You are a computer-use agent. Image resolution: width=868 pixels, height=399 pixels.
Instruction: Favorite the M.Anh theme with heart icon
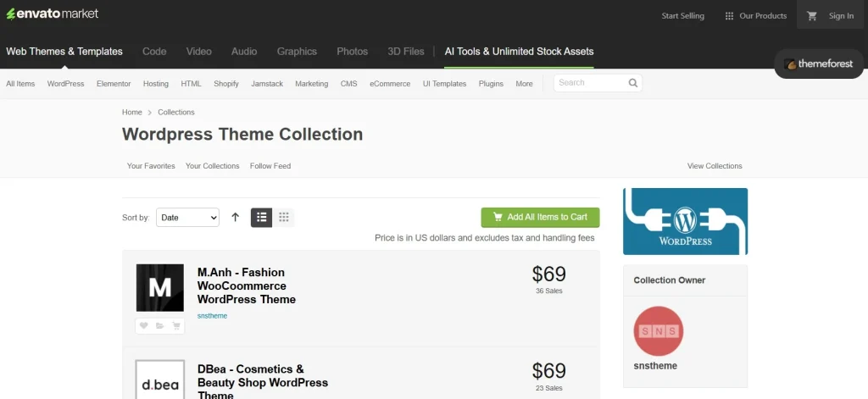(x=144, y=325)
